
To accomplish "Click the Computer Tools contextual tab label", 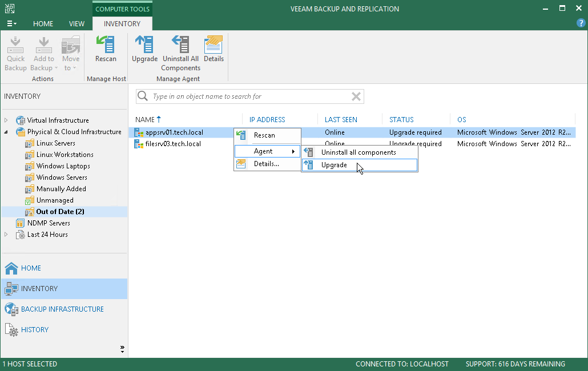I will coord(122,9).
